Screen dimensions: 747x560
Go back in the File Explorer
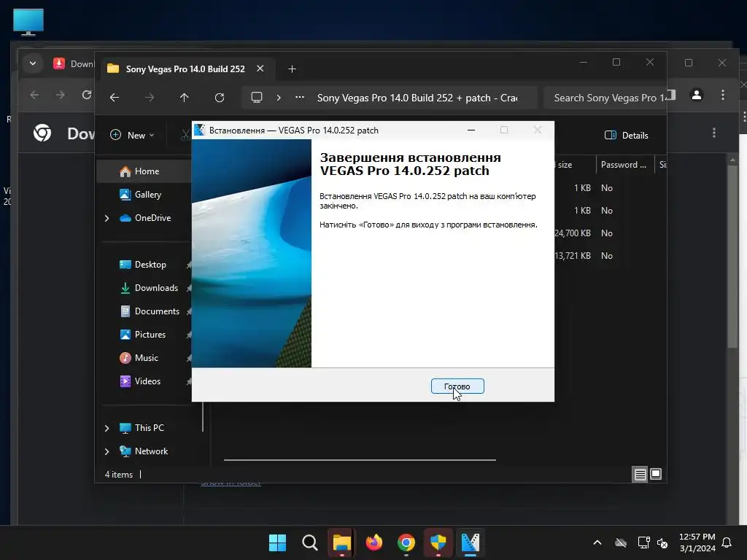(115, 98)
